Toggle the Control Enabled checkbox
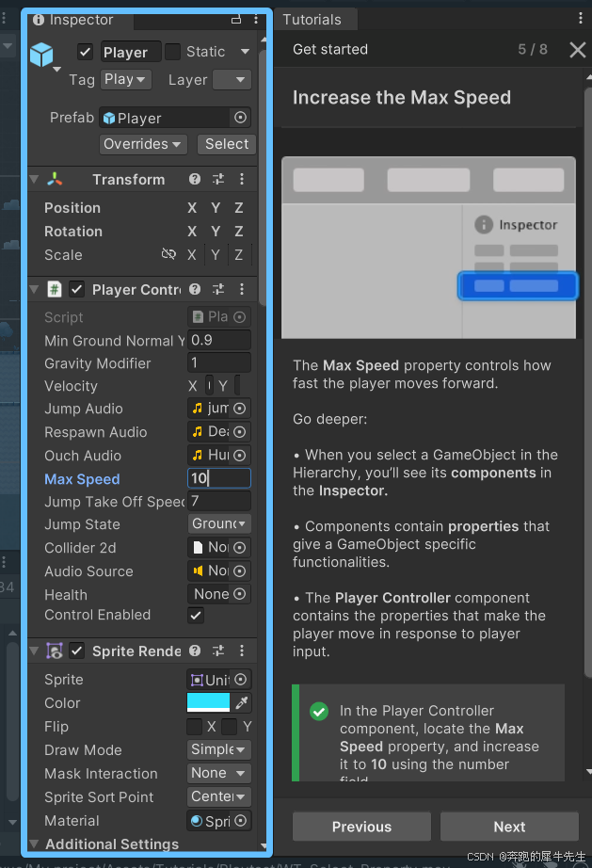 pos(196,615)
